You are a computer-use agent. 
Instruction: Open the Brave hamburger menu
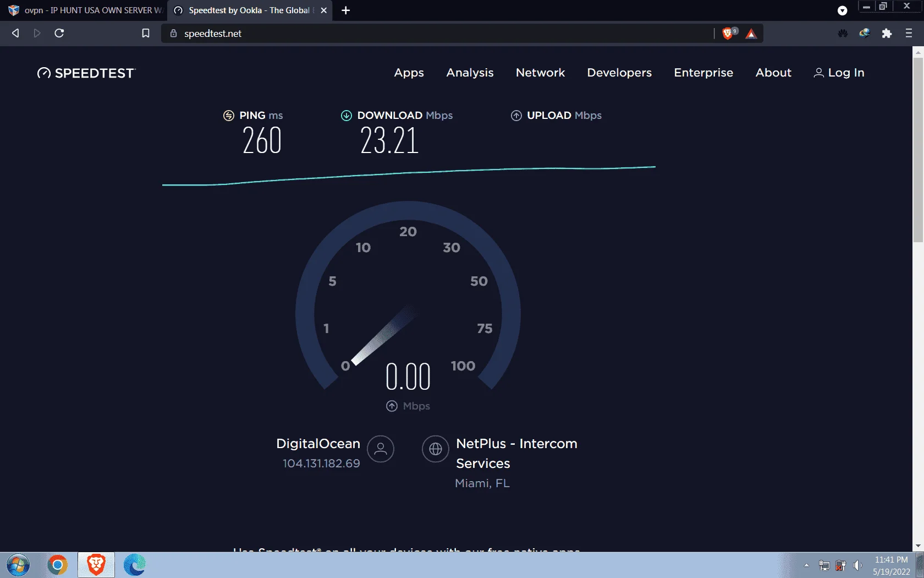coord(909,34)
